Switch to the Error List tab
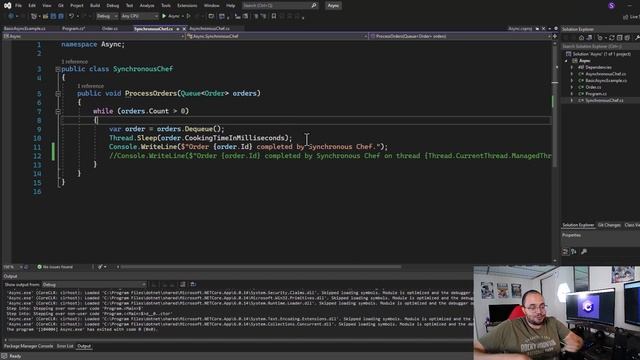The width and height of the screenshot is (640, 360). click(65, 346)
